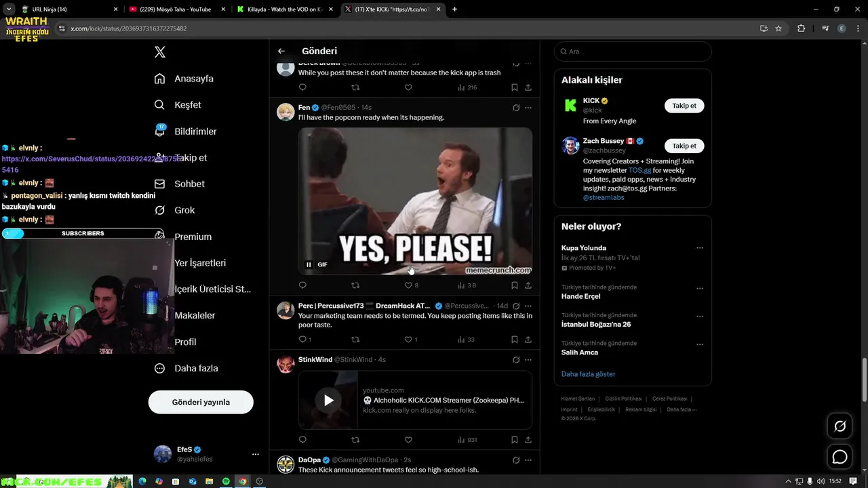
Task: Like Fen's popcorn tweet
Action: (408, 285)
